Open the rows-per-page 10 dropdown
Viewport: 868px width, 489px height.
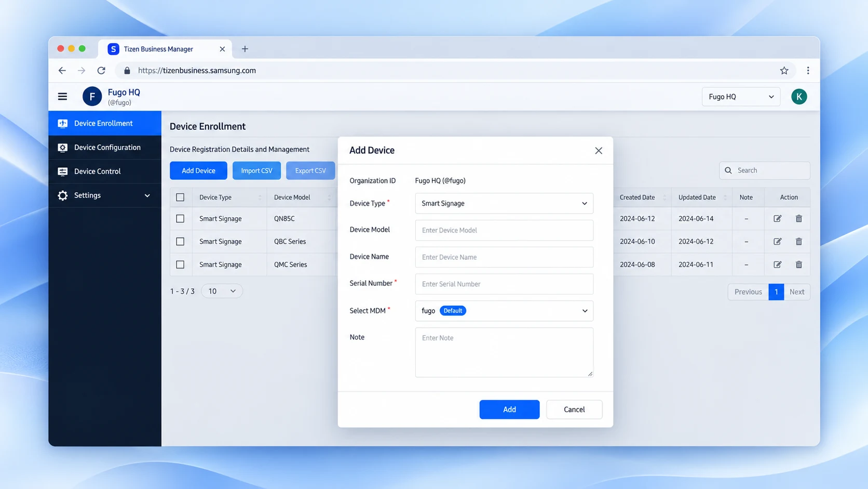(222, 291)
